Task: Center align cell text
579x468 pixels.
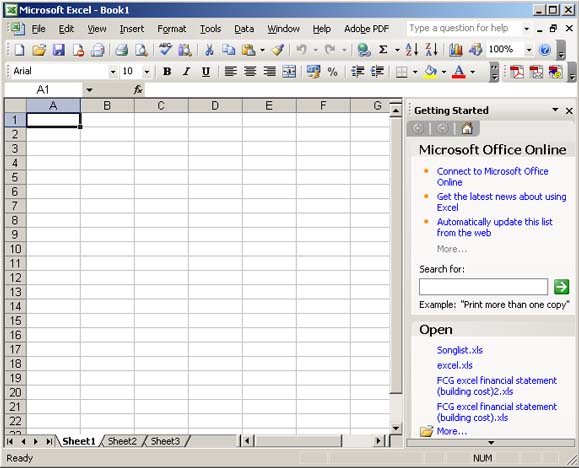Action: click(x=250, y=71)
